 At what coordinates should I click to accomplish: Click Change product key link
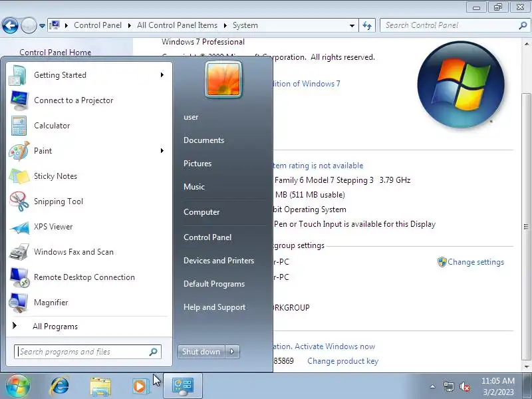click(x=342, y=361)
